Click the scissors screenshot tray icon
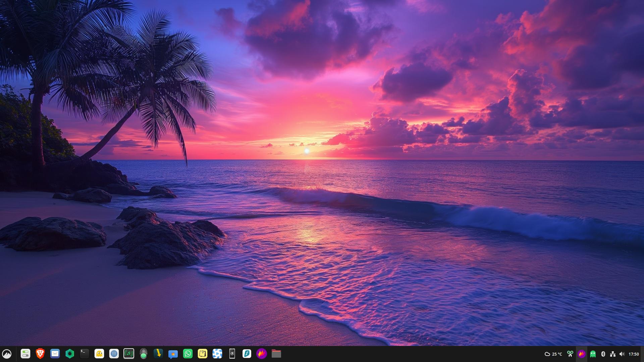Image resolution: width=644 pixels, height=362 pixels. [x=570, y=354]
